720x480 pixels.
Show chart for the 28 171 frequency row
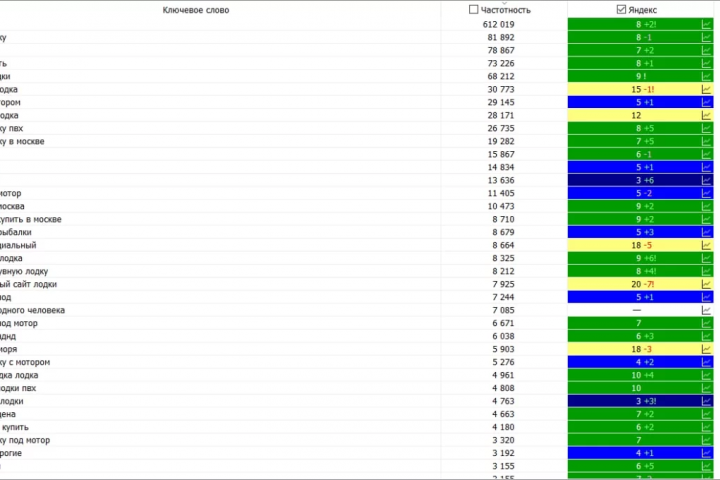pos(706,115)
